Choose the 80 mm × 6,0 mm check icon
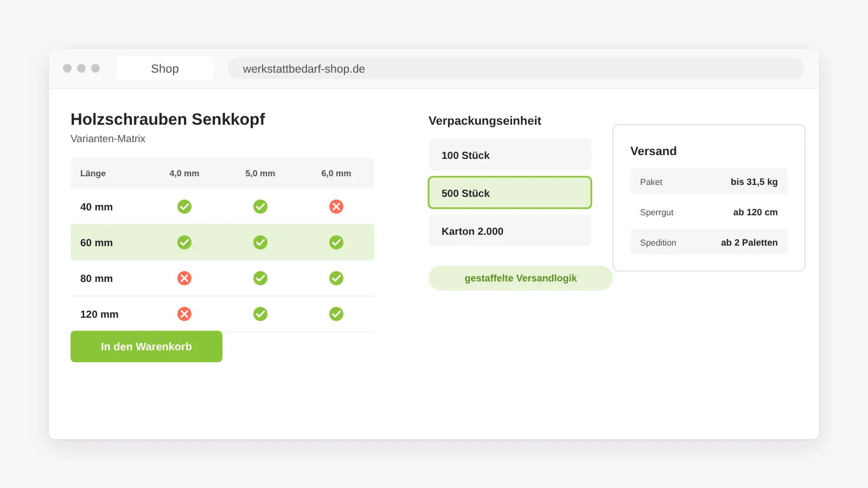 [x=336, y=278]
